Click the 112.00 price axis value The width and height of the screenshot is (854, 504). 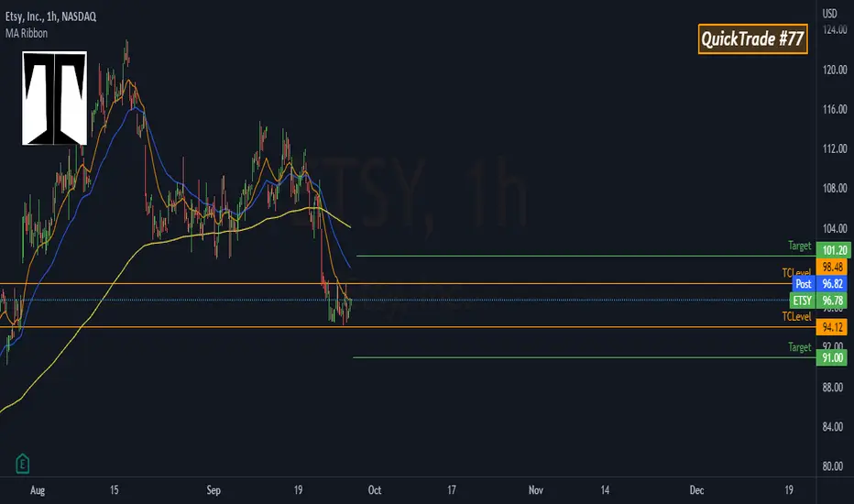pyautogui.click(x=835, y=148)
